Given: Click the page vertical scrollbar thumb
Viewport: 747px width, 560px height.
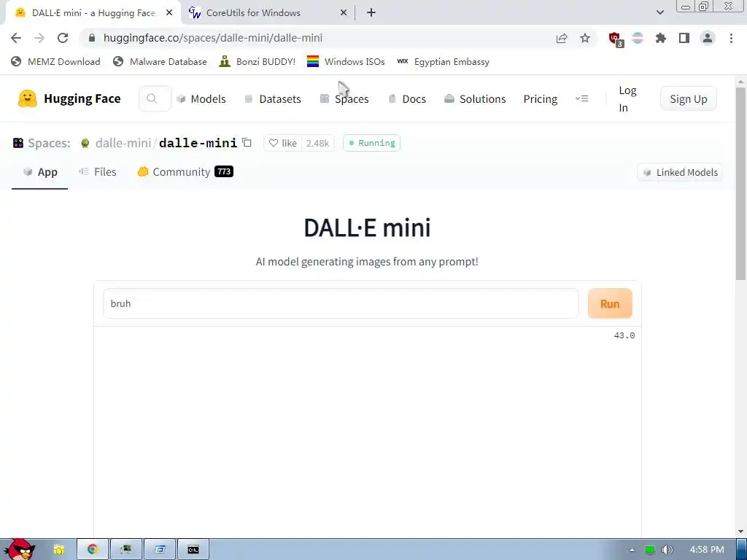Looking at the screenshot, I should tap(741, 183).
